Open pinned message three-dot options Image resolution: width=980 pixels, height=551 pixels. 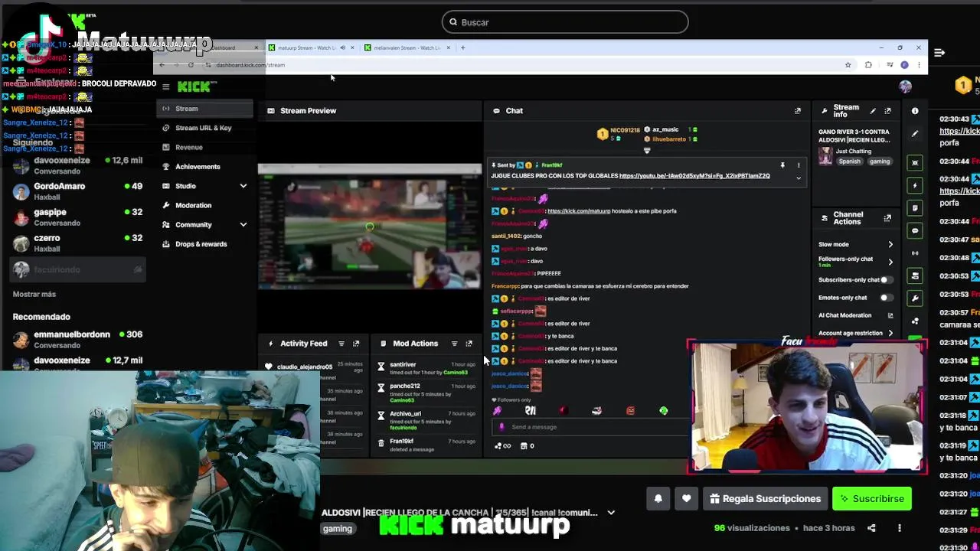pos(799,165)
